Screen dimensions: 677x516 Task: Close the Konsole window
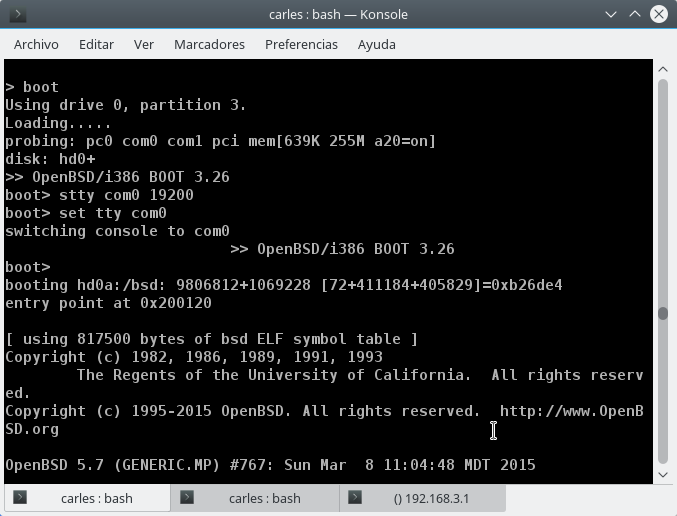tap(659, 14)
